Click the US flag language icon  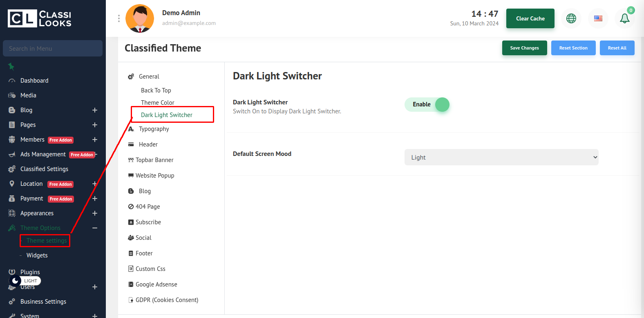point(598,18)
